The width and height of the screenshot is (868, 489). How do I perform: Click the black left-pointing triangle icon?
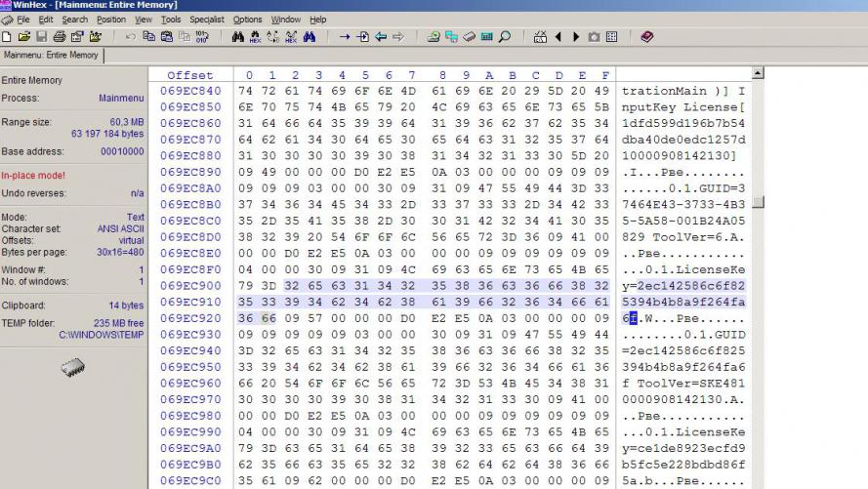coord(558,37)
